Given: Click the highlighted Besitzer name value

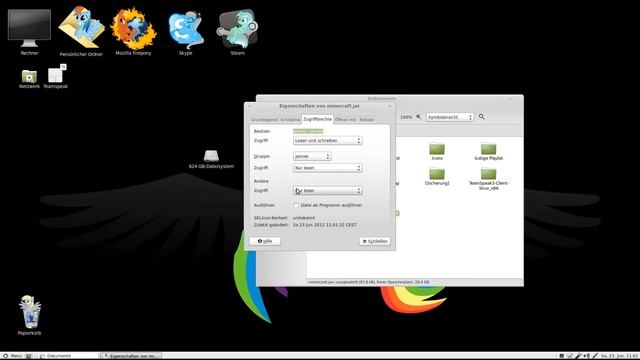Looking at the screenshot, I should click(x=308, y=131).
